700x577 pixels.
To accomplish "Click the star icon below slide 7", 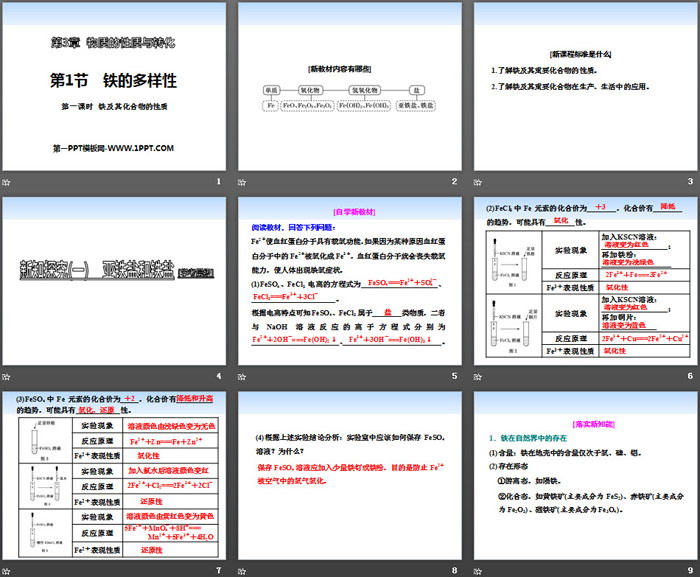I will 7,570.
